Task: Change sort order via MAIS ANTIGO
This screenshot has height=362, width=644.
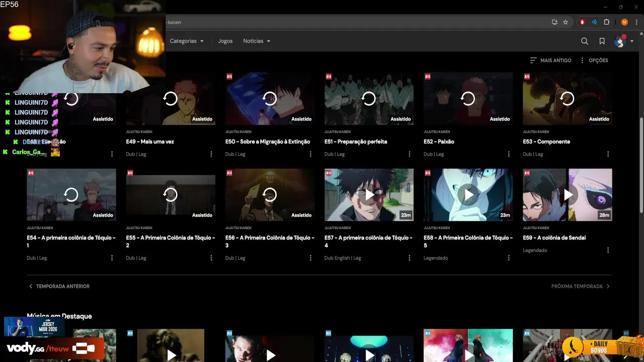Action: pyautogui.click(x=550, y=60)
